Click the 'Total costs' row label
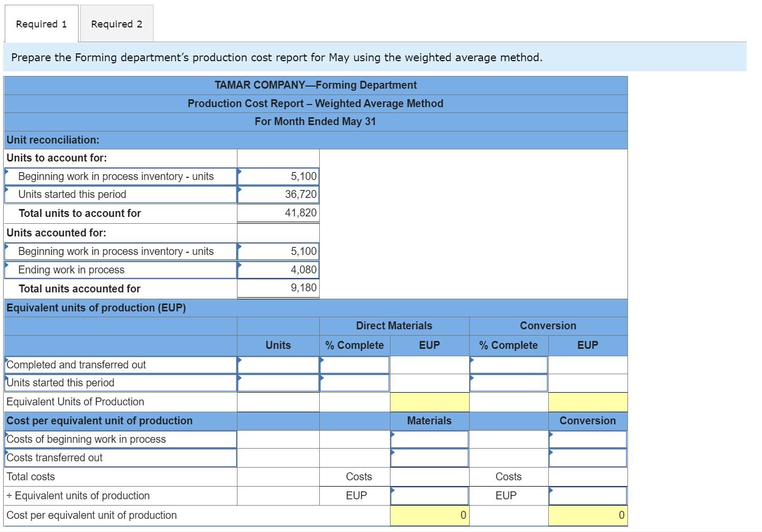 (x=31, y=477)
